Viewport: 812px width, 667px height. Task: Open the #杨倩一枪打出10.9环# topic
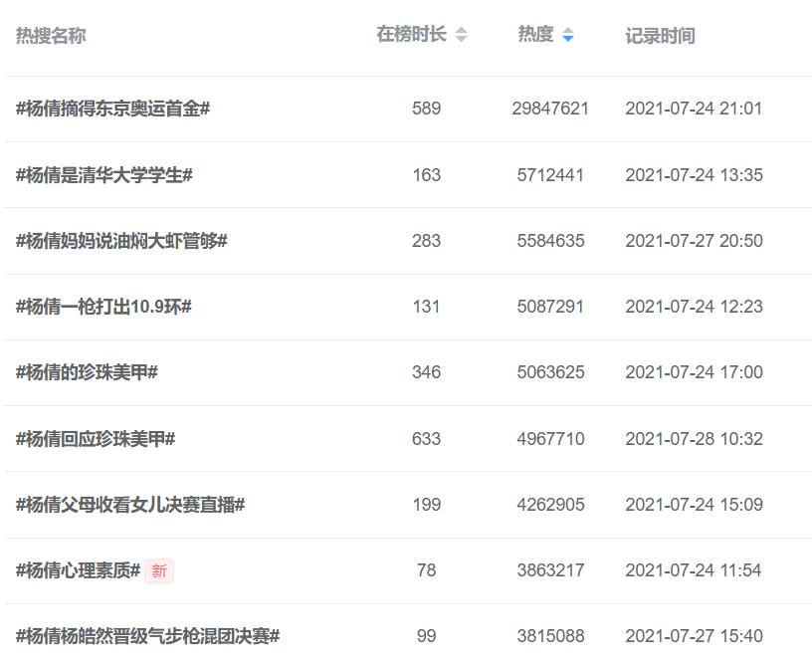tap(103, 307)
